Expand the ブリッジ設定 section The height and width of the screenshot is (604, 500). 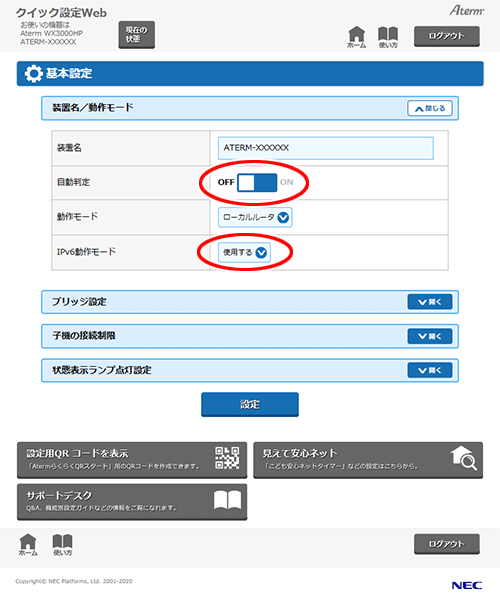[x=430, y=302]
